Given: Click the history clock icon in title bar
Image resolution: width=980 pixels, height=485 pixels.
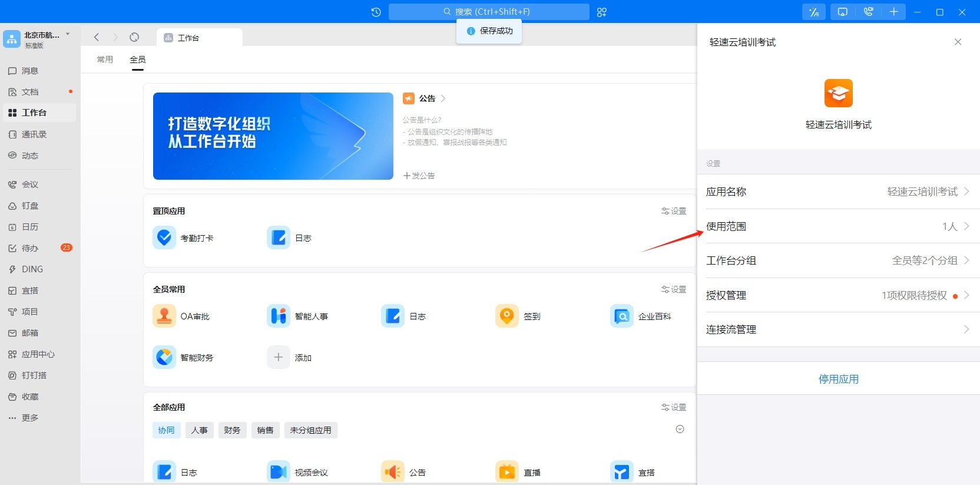Looking at the screenshot, I should [376, 12].
